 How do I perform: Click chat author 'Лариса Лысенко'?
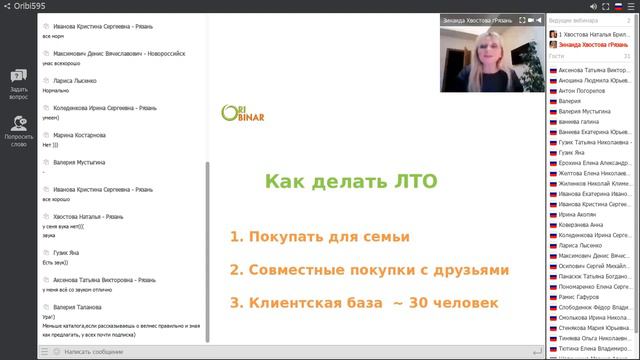75,81
